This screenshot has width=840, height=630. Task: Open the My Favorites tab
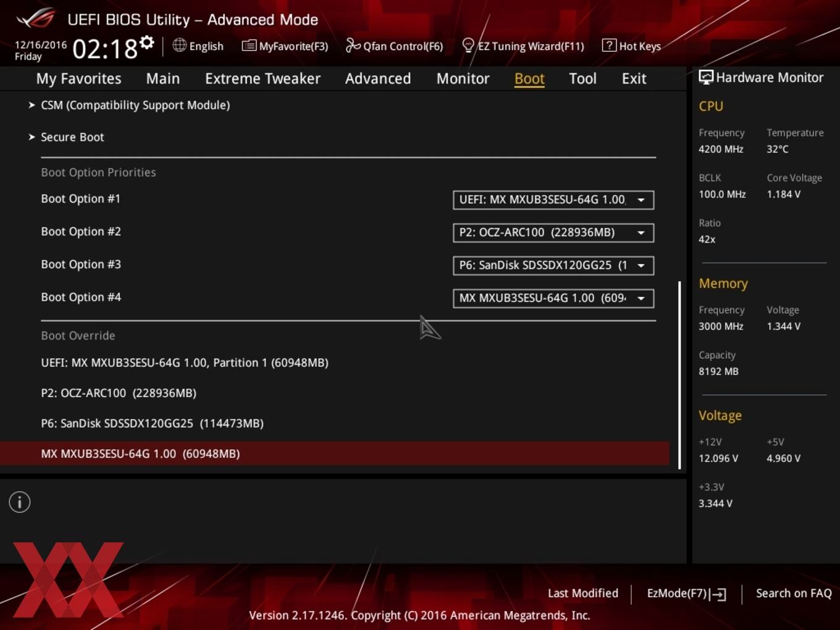78,78
